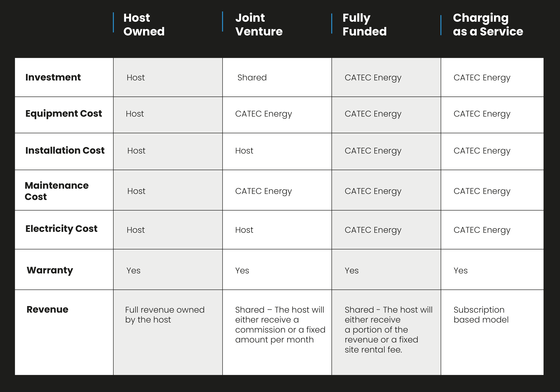
Task: Select Joint Venture revenue commission description
Action: pyautogui.click(x=280, y=325)
